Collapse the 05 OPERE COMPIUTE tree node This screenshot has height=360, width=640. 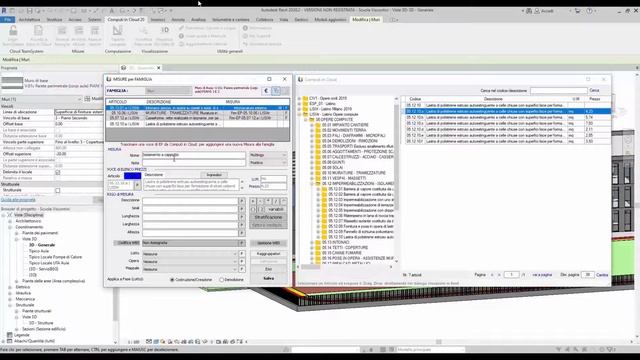tap(306, 120)
